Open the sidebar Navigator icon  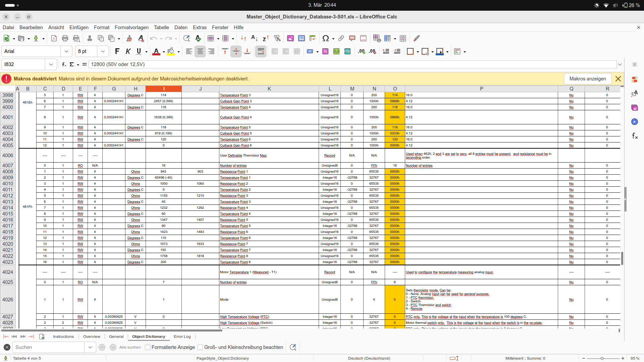click(634, 122)
